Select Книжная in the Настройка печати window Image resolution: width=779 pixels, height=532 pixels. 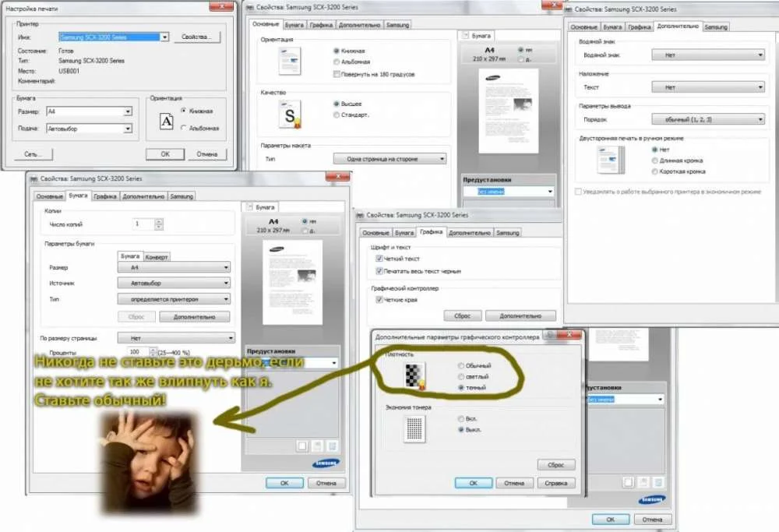[183, 111]
